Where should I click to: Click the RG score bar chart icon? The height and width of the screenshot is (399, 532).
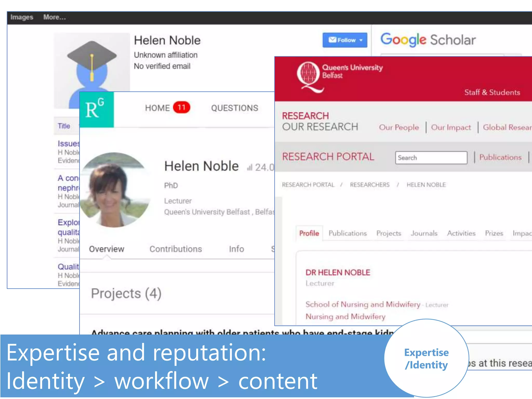click(x=250, y=168)
